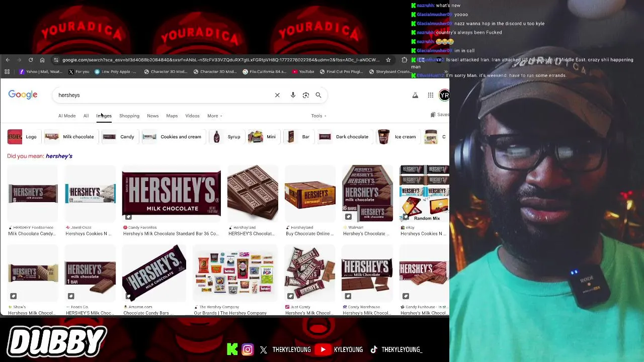Switch to Videos tab
The height and width of the screenshot is (362, 644).
[192, 116]
